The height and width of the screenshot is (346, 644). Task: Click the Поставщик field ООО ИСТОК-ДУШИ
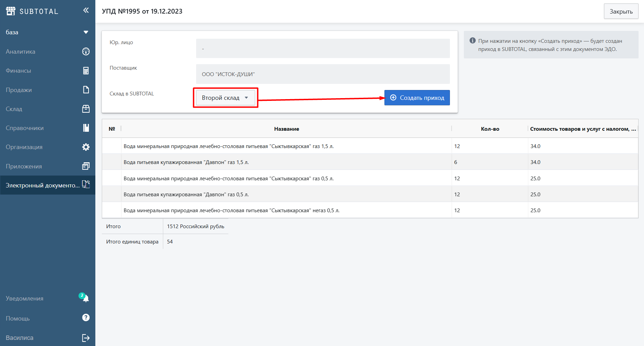click(x=323, y=74)
